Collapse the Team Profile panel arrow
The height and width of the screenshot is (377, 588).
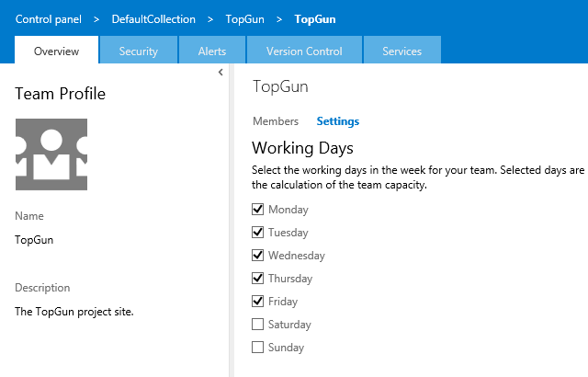point(220,73)
